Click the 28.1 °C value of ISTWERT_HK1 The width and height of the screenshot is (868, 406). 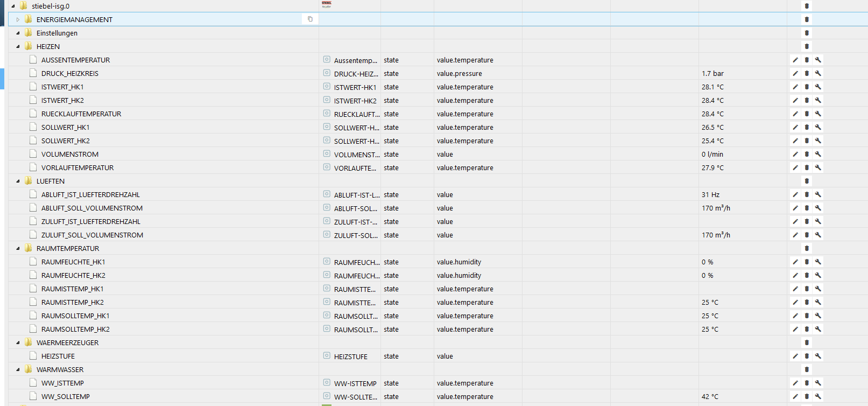712,87
